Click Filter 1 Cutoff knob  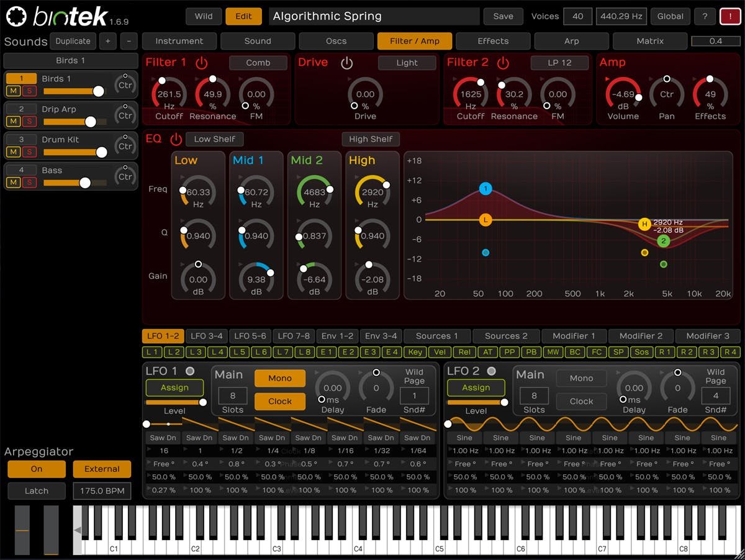[169, 94]
